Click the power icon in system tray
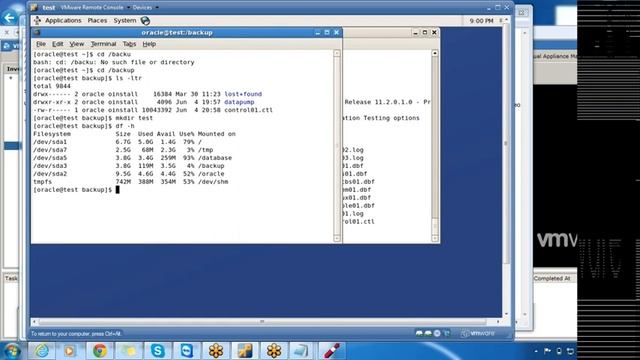The height and width of the screenshot is (360, 640). (x=559, y=351)
